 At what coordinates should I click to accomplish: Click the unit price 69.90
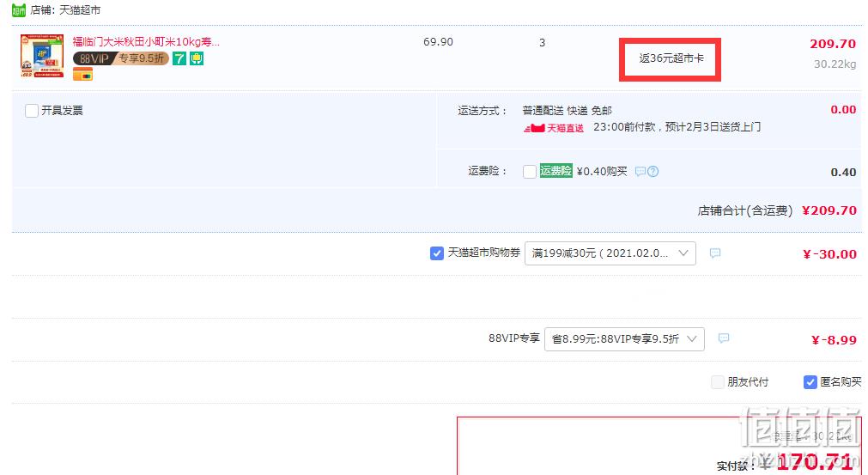(438, 42)
